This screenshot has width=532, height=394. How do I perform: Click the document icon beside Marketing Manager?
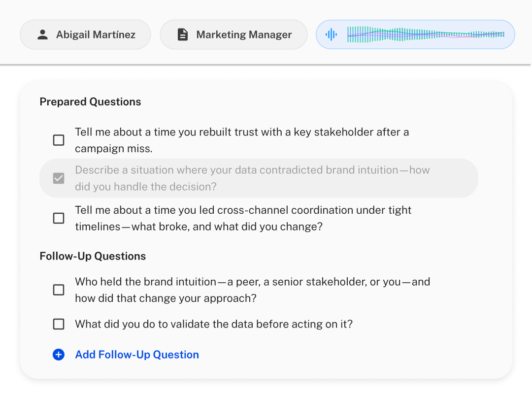click(x=183, y=34)
